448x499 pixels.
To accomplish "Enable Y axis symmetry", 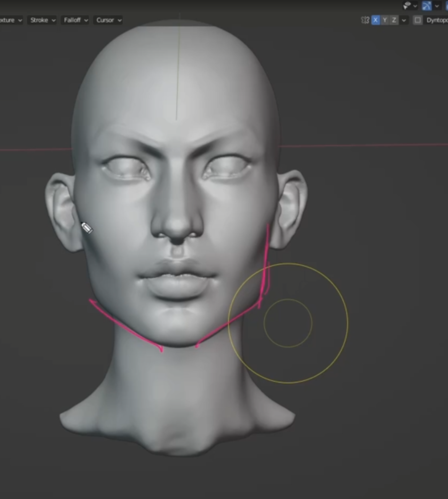I will click(x=385, y=20).
